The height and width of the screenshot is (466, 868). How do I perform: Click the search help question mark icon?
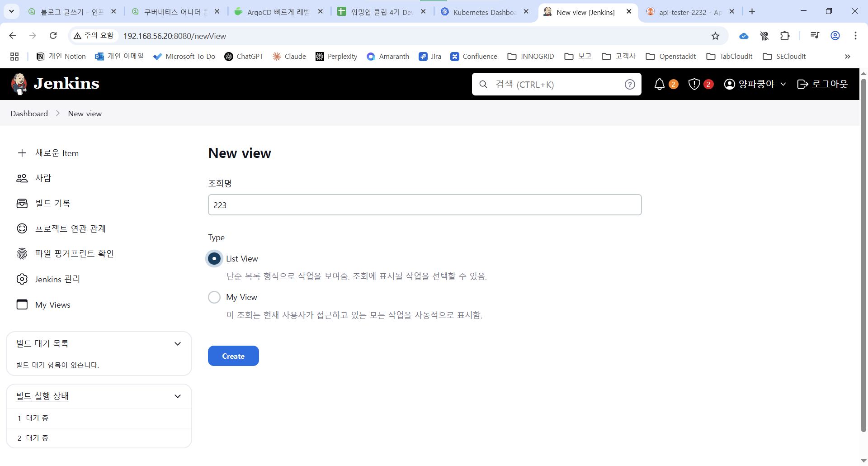630,84
